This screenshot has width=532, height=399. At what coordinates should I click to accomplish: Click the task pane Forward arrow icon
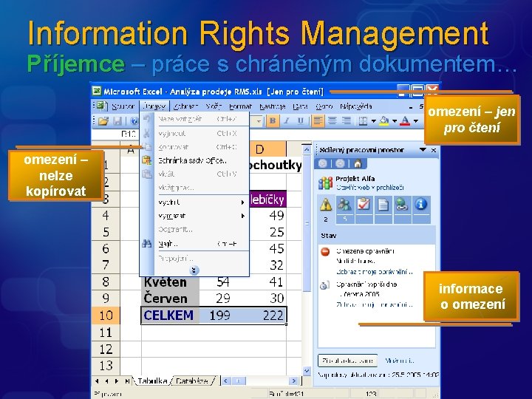tap(340, 164)
